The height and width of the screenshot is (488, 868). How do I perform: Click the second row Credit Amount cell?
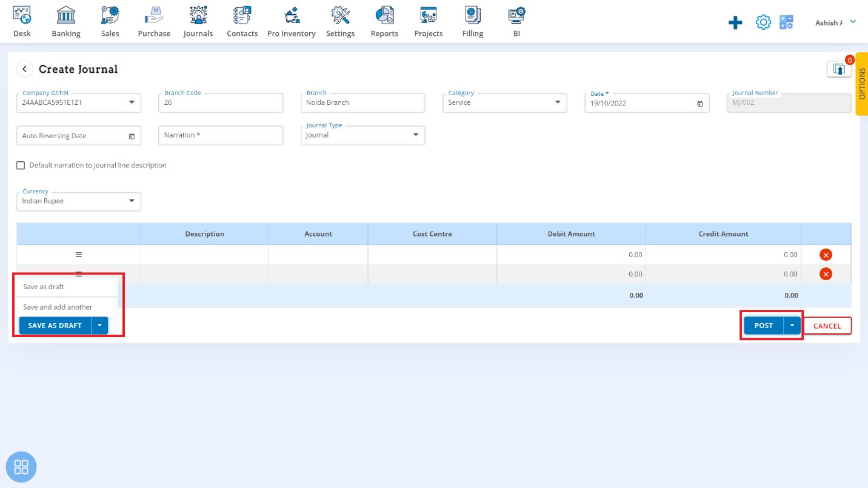[724, 274]
